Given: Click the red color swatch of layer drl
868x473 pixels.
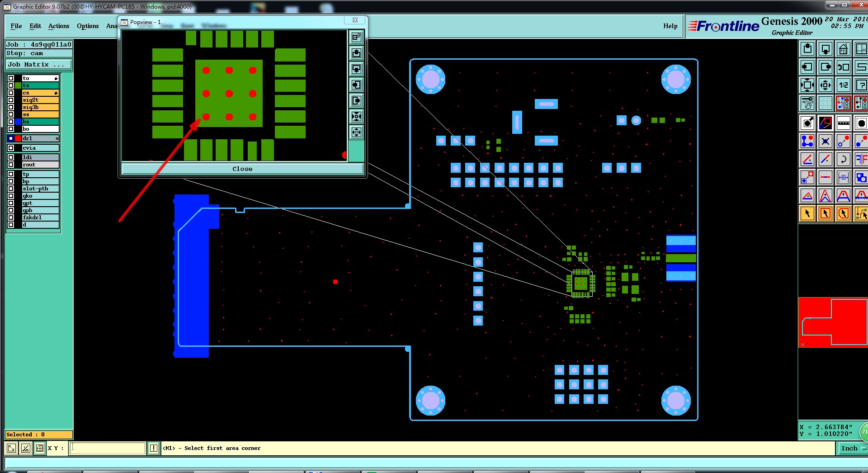Looking at the screenshot, I should (x=18, y=138).
